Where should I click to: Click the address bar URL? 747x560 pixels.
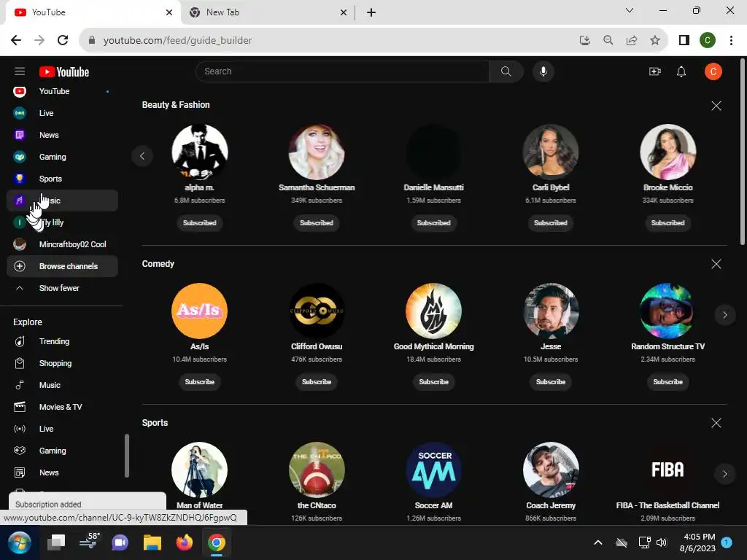point(178,41)
